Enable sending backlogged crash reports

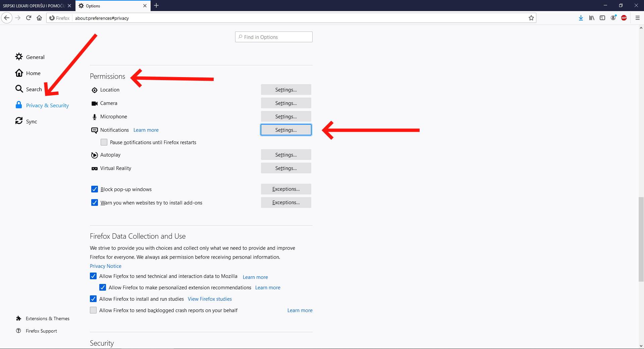[x=93, y=310]
